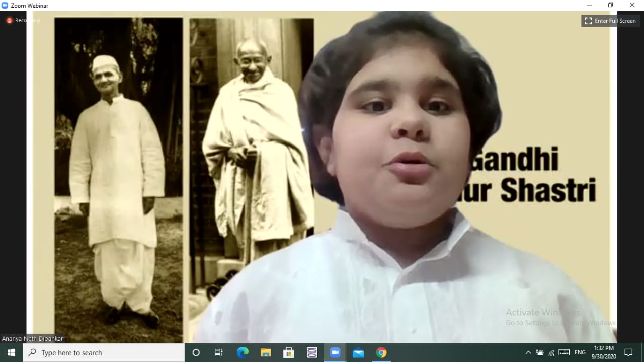Open Action Center notifications
The height and width of the screenshot is (362, 644).
[628, 352]
